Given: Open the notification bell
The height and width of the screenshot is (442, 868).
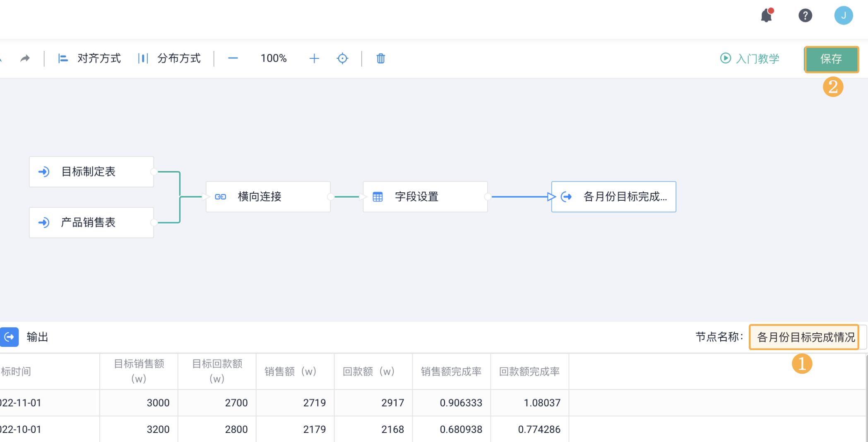Looking at the screenshot, I should tap(766, 16).
